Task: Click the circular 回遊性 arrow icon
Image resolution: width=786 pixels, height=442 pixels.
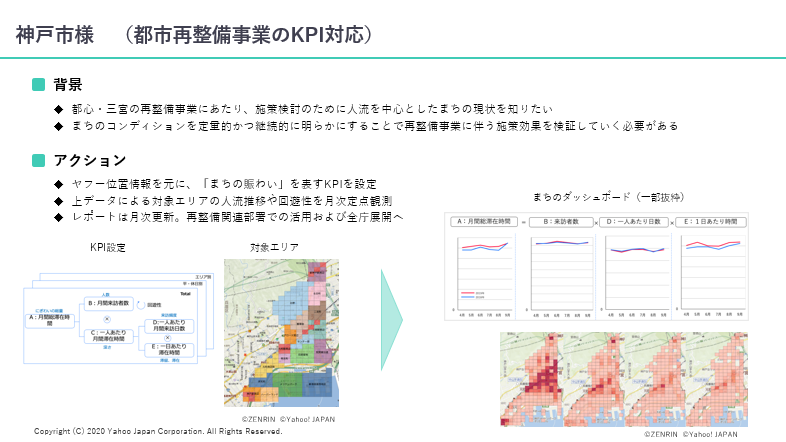Action: click(140, 303)
